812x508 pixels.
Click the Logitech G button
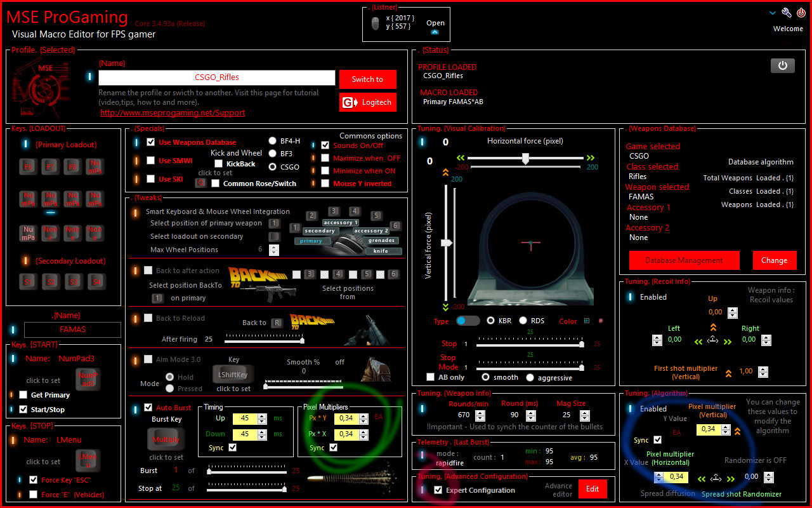click(x=368, y=102)
